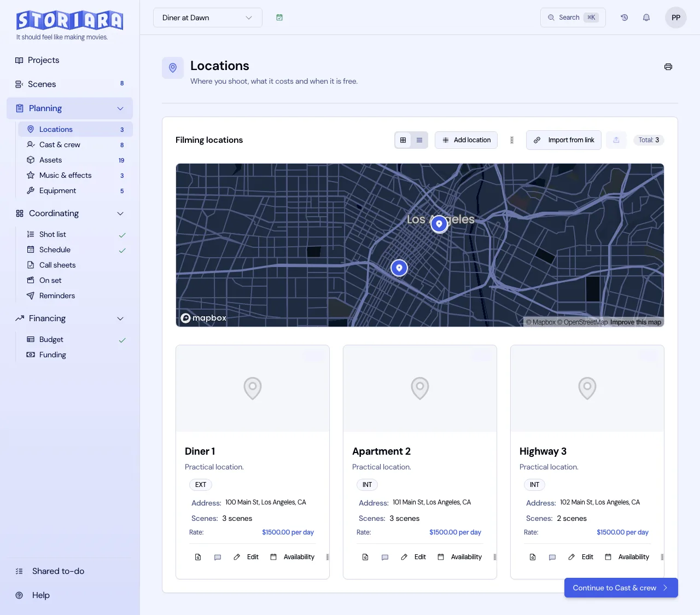Continue to Cast & crew
This screenshot has height=615, width=700.
click(621, 588)
